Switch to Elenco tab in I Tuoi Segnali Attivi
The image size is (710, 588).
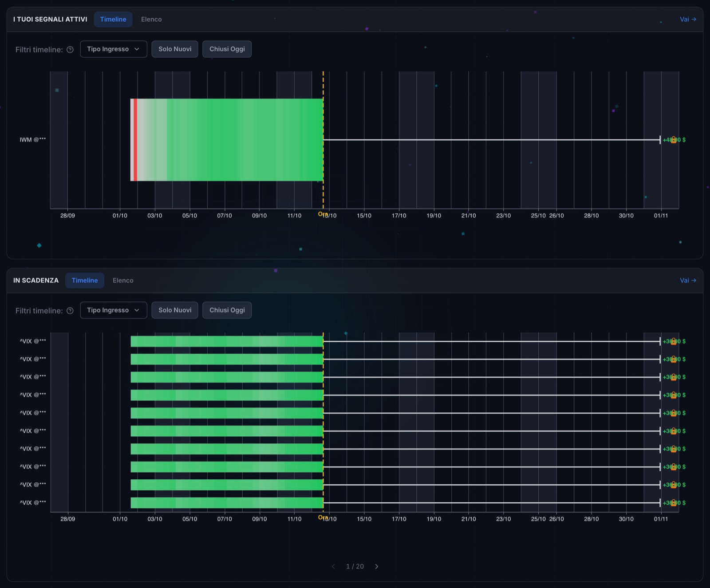(151, 20)
